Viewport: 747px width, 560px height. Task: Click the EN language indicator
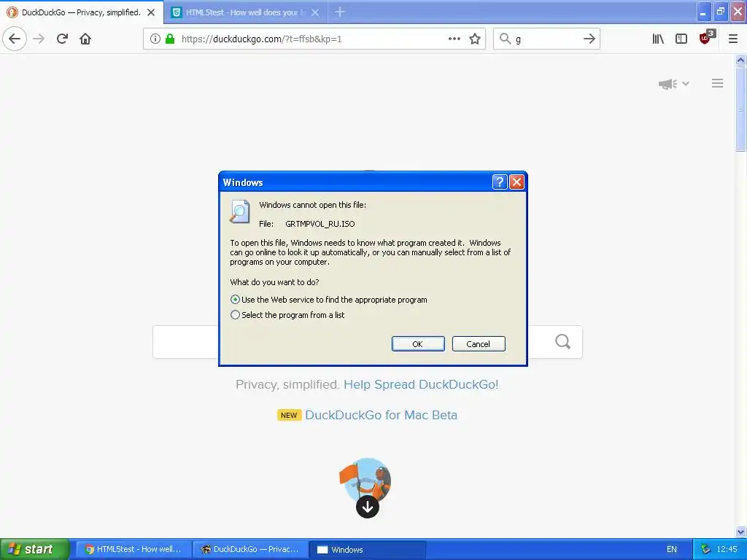(x=671, y=549)
